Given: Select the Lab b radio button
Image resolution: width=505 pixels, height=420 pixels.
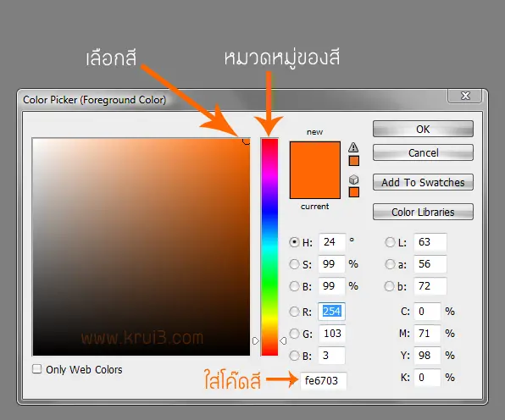Looking at the screenshot, I should click(390, 286).
